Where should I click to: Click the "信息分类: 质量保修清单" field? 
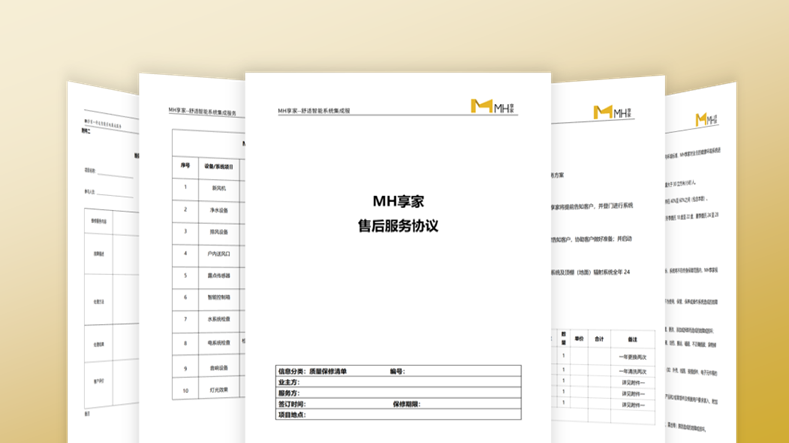pyautogui.click(x=312, y=372)
